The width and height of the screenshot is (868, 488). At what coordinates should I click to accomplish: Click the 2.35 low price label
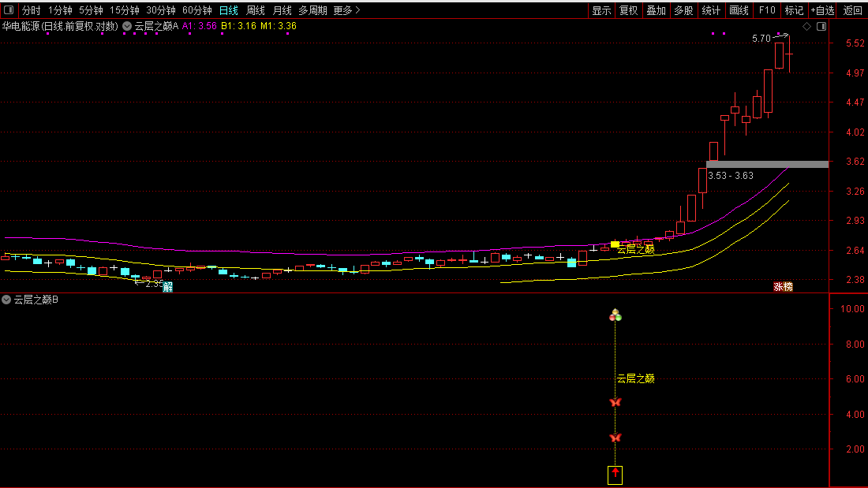(155, 284)
